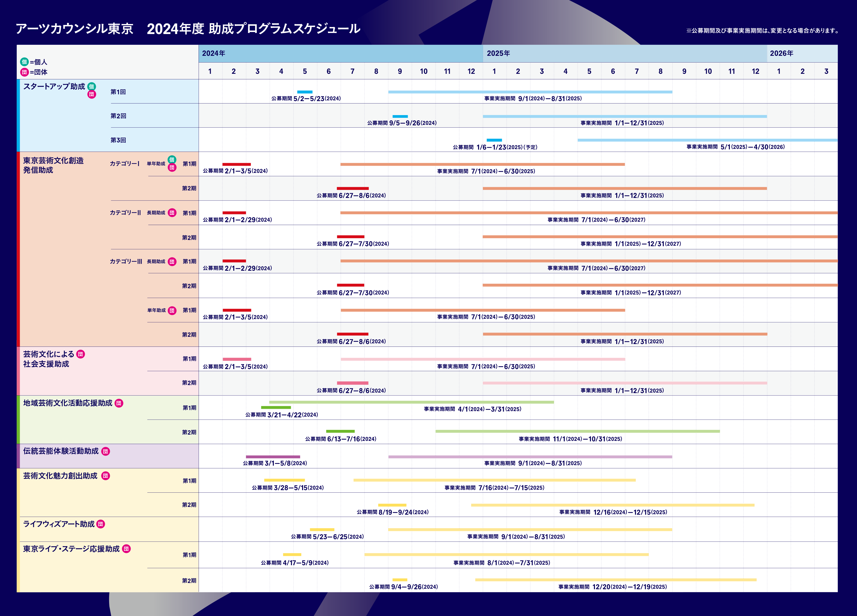Click カテゴリーI 第1期 red application period bar
857x616 pixels.
[x=237, y=164]
